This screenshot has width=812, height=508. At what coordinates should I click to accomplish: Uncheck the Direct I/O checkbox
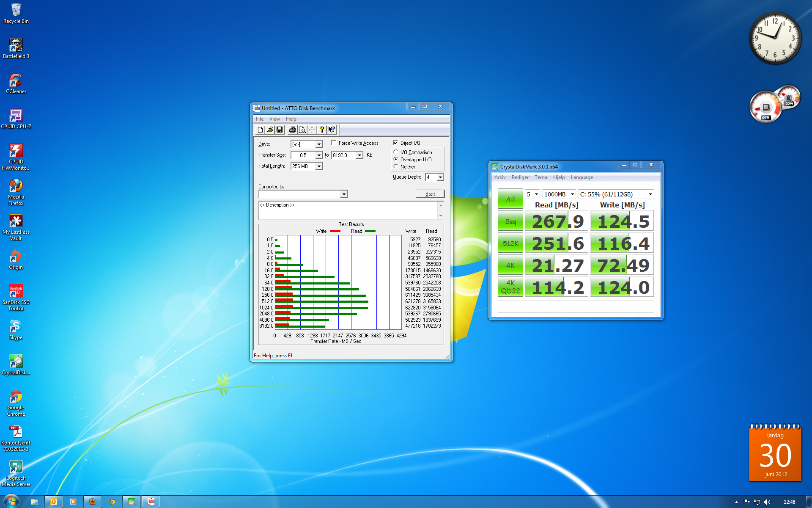395,143
